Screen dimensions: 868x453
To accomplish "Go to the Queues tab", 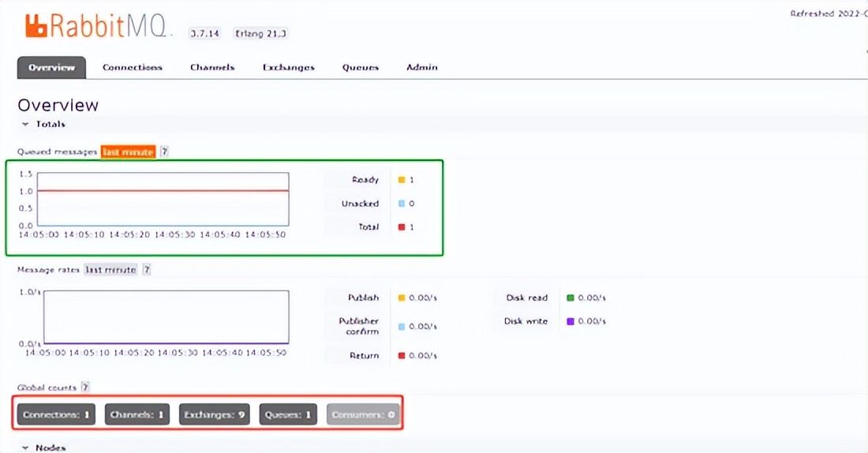I will [x=361, y=68].
